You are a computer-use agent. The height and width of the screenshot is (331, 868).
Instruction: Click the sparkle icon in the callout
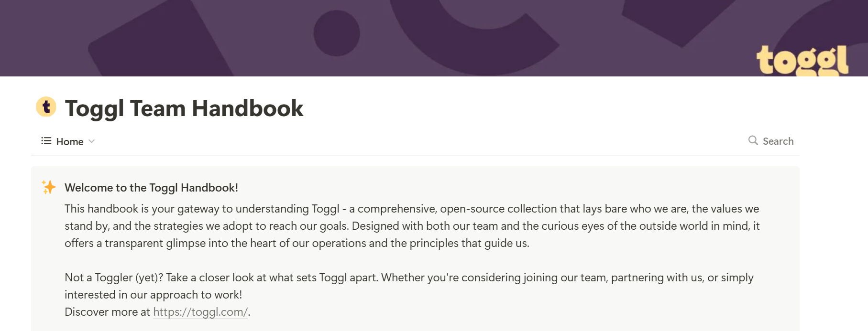click(49, 187)
